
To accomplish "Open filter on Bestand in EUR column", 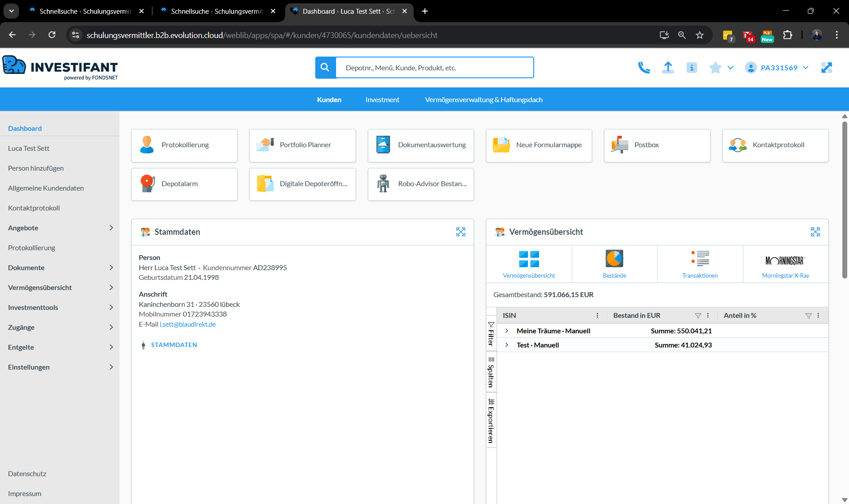I will [x=698, y=316].
